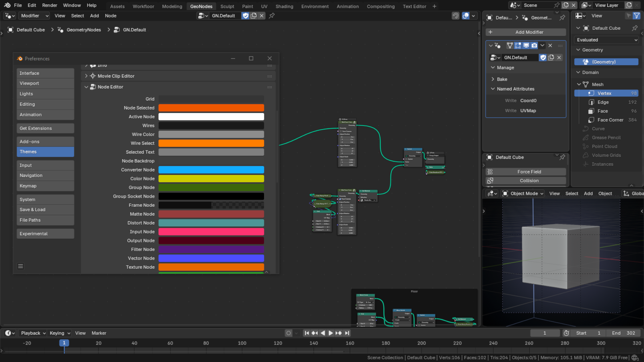Click Add Modifier button

click(526, 32)
